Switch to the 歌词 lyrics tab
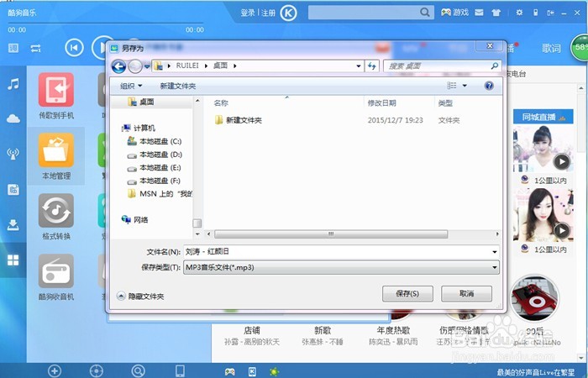Image resolution: width=588 pixels, height=378 pixels. pos(551,48)
